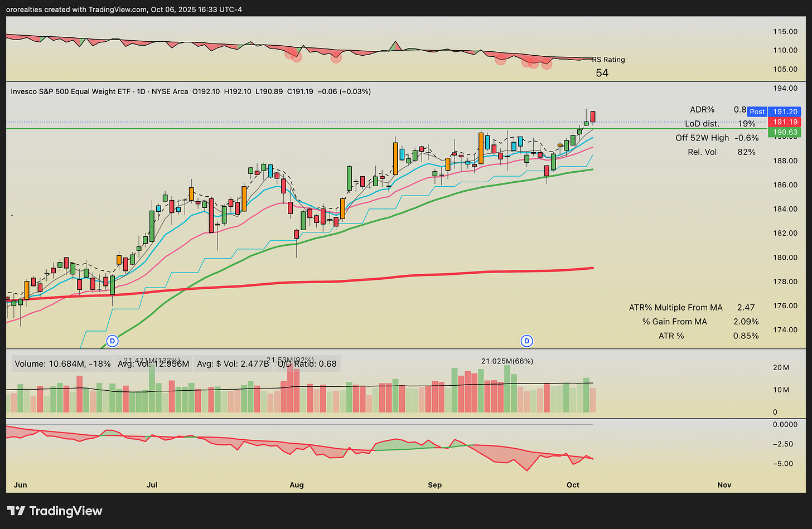The width and height of the screenshot is (812, 529).
Task: Click the 'Rel. Vol' value '82%'
Action: click(746, 152)
